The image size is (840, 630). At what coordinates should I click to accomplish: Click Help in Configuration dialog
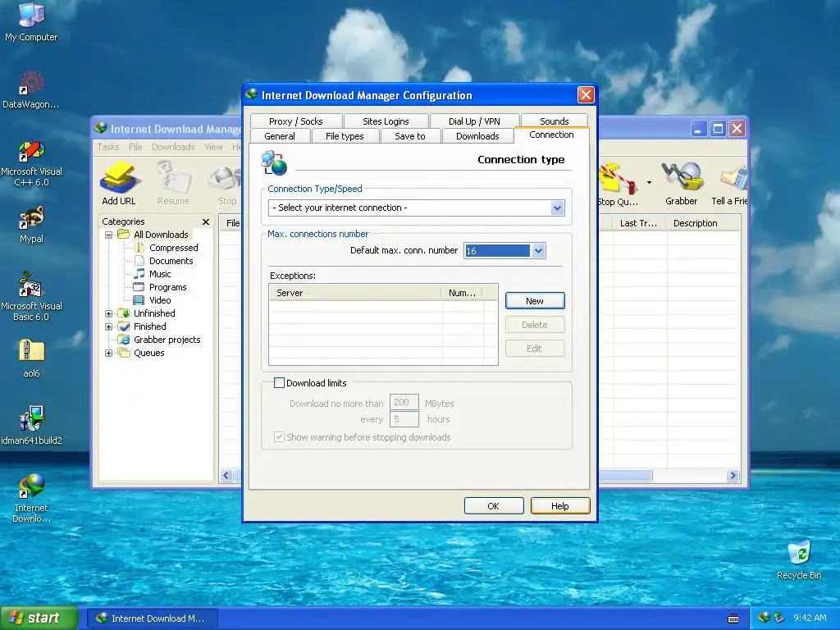pos(560,505)
